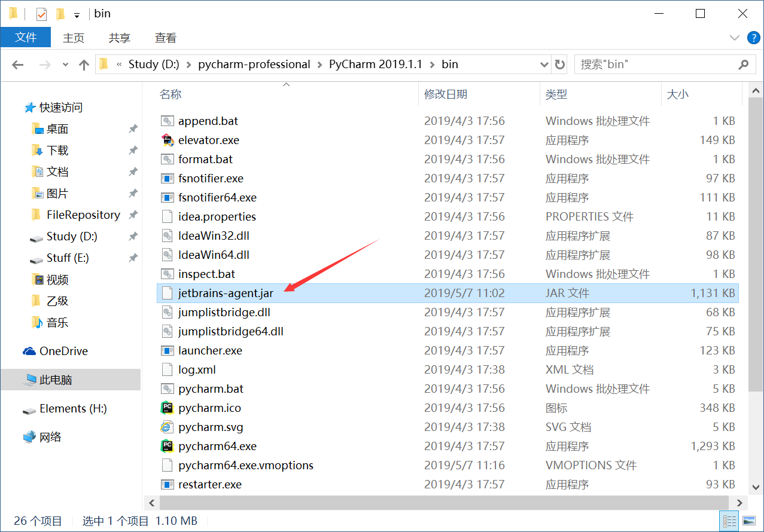The image size is (764, 532).
Task: Expand the Study (D:) breadcrumb arrow
Action: click(x=188, y=65)
